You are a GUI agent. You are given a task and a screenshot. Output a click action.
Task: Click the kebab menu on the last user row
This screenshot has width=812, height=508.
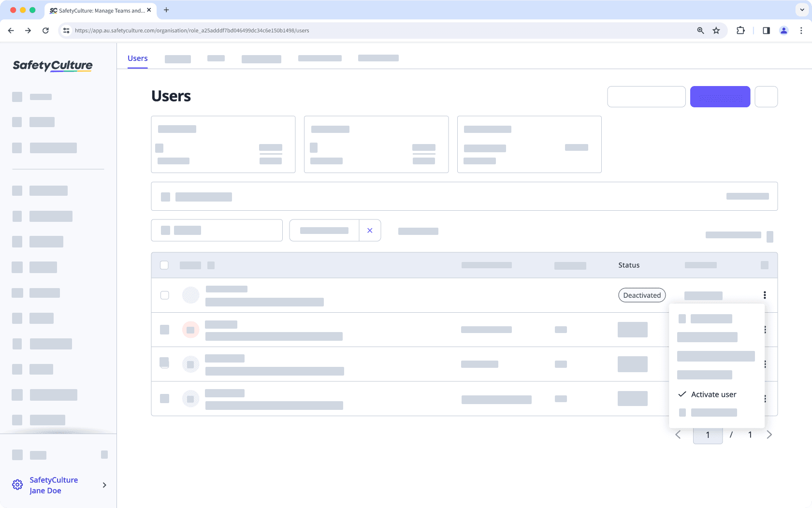764,399
